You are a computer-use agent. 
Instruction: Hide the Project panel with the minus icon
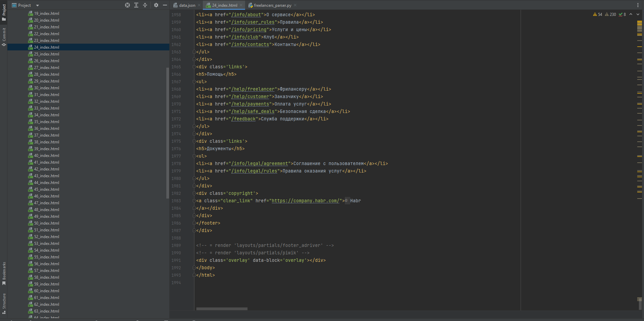pos(165,5)
